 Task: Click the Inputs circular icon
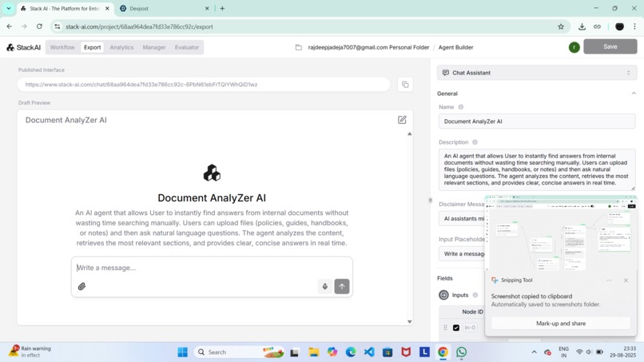(x=443, y=295)
